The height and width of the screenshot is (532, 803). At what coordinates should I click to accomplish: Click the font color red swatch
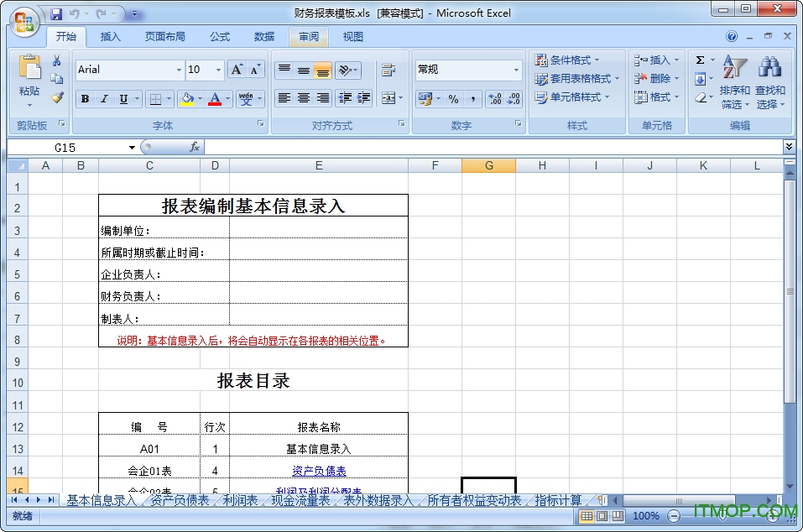point(215,99)
